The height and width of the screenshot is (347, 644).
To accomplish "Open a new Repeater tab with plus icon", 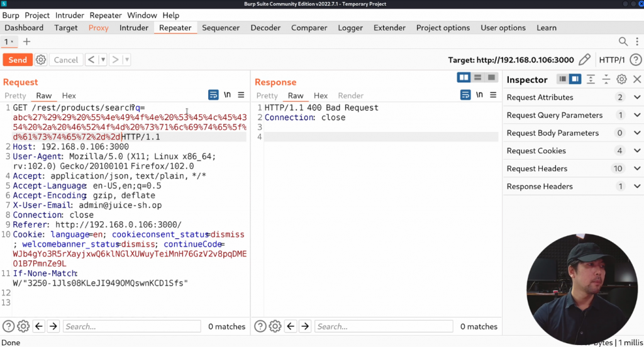I will (26, 41).
